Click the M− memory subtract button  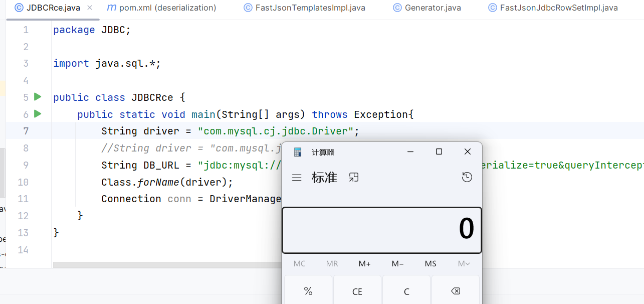click(397, 264)
